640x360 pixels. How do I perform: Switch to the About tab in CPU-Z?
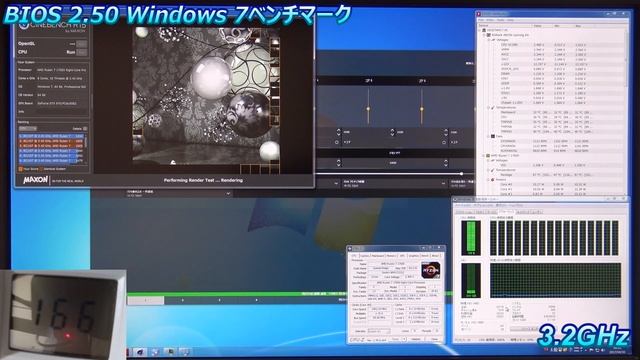click(x=435, y=256)
